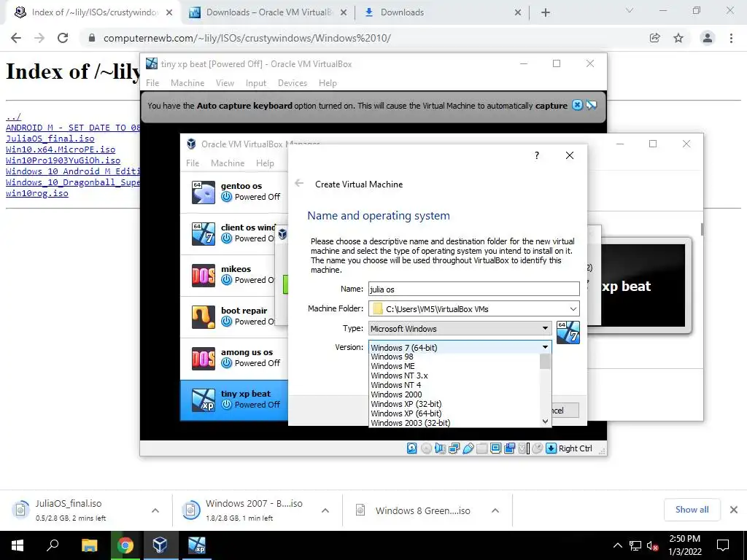Open Win10Pro1903YuGiOh.iso link
Screen dimensions: 747x560
tap(63, 160)
